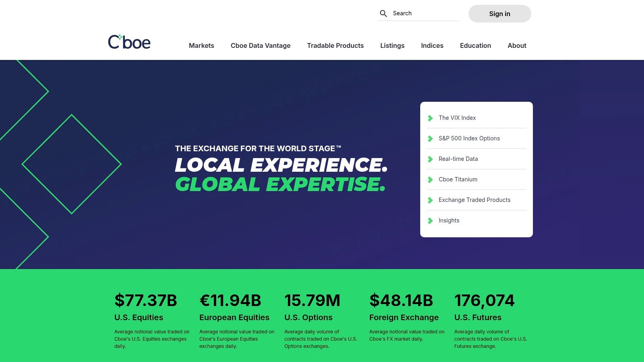
Task: Click the green arrow beside Exchange Traded Products
Action: pyautogui.click(x=430, y=200)
